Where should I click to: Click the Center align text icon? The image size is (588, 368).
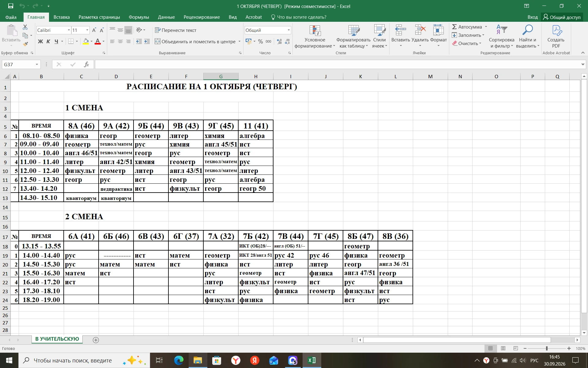pos(120,41)
